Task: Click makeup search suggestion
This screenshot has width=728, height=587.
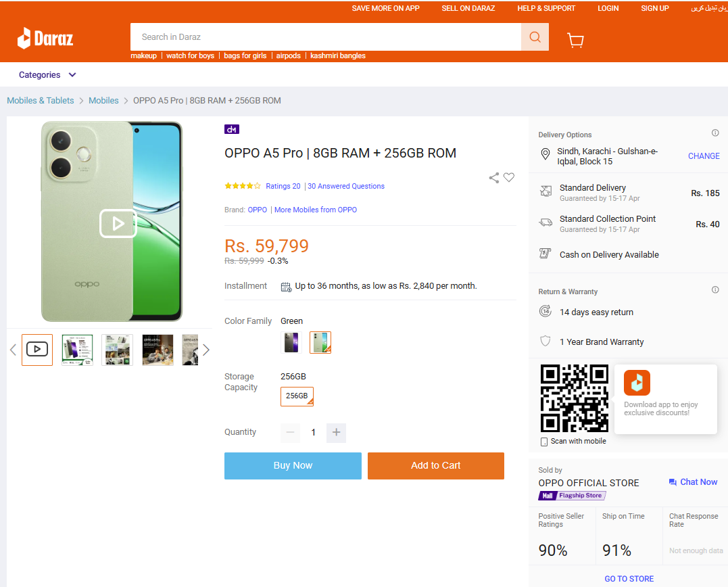Action: (143, 55)
